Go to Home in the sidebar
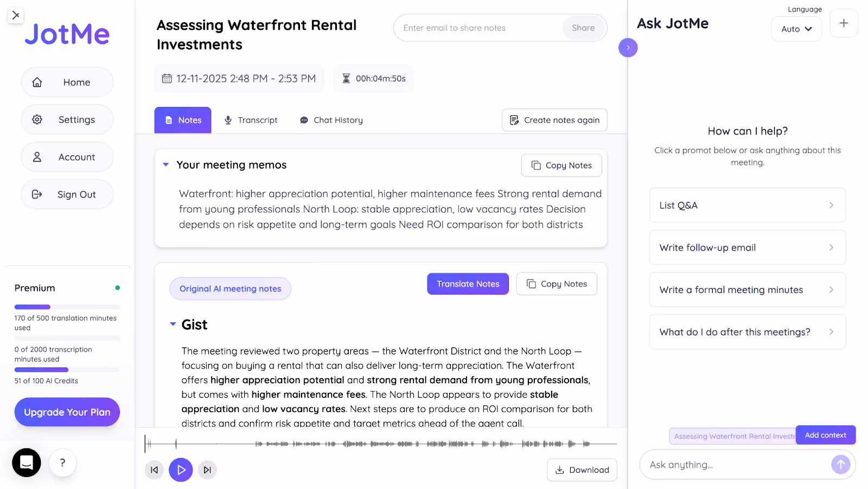The image size is (868, 489). click(67, 82)
